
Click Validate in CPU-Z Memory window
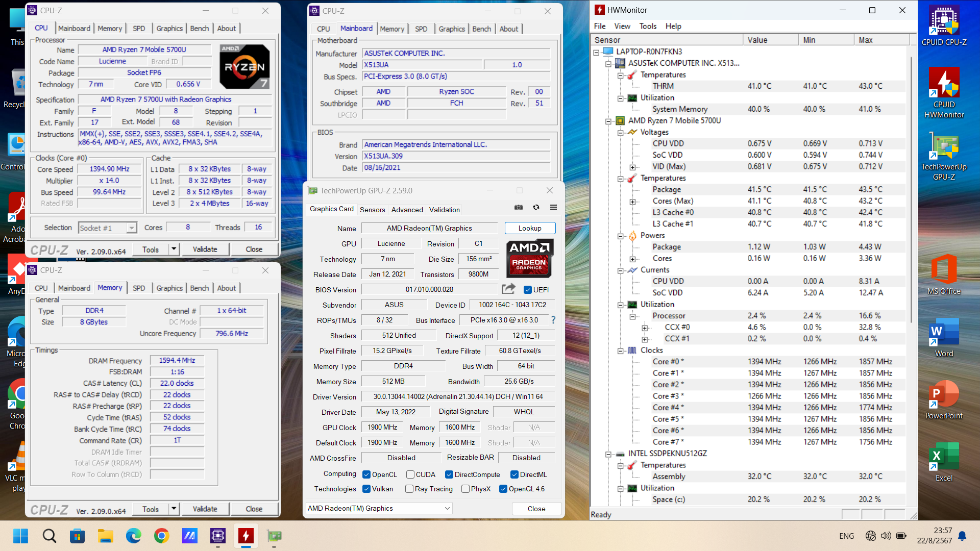(x=205, y=509)
